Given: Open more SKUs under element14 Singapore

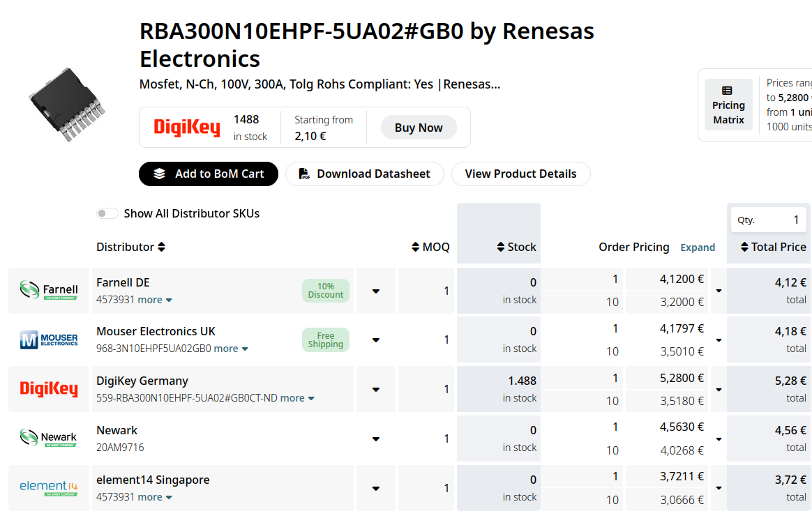Looking at the screenshot, I should pos(155,497).
